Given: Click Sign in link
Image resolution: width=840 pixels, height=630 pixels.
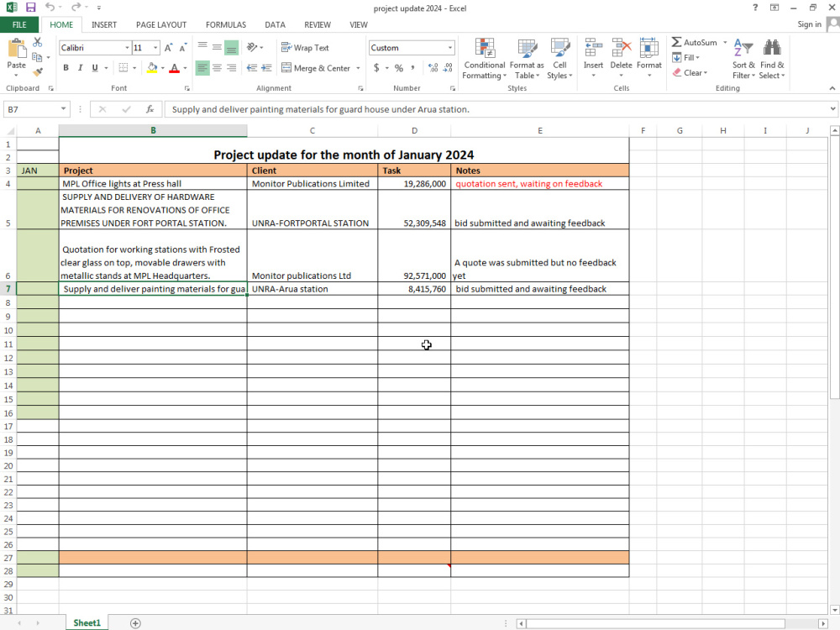Looking at the screenshot, I should click(809, 24).
